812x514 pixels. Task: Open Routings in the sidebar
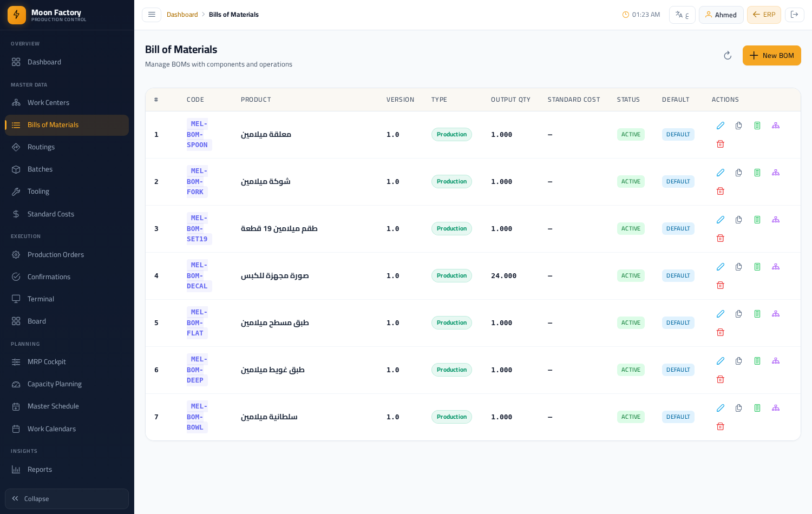tap(67, 147)
